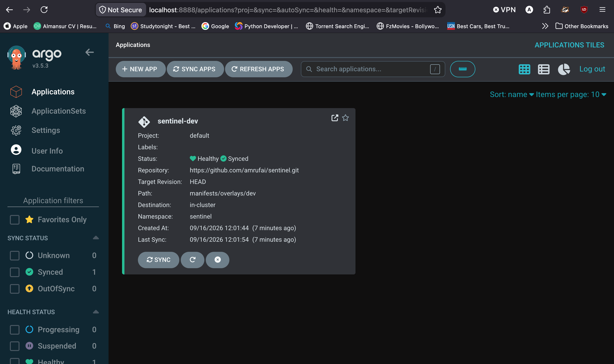The width and height of the screenshot is (614, 364).
Task: Click the APPLICATIONS TILES header label
Action: click(569, 45)
